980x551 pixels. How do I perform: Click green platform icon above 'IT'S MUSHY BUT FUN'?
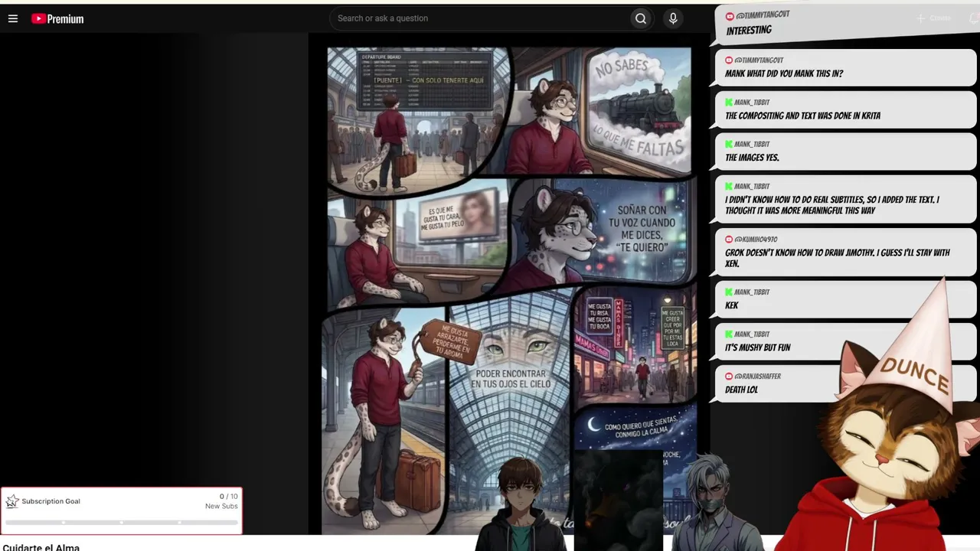pos(729,334)
